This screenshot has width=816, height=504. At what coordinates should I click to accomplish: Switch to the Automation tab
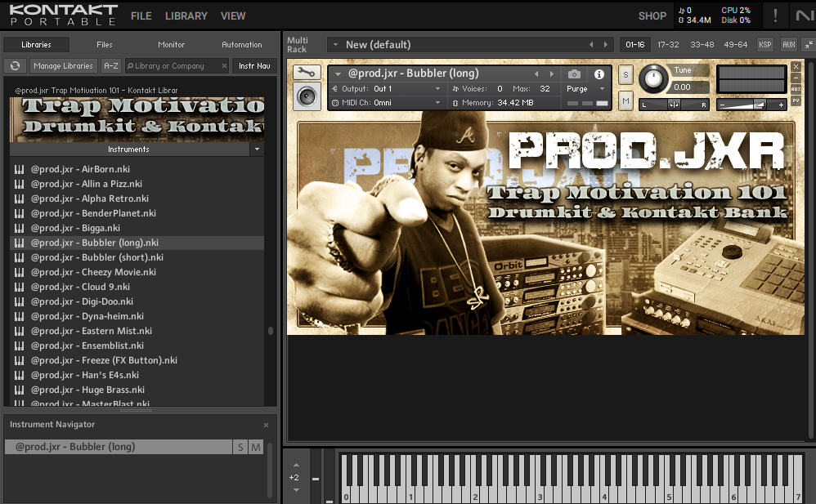[x=241, y=45]
